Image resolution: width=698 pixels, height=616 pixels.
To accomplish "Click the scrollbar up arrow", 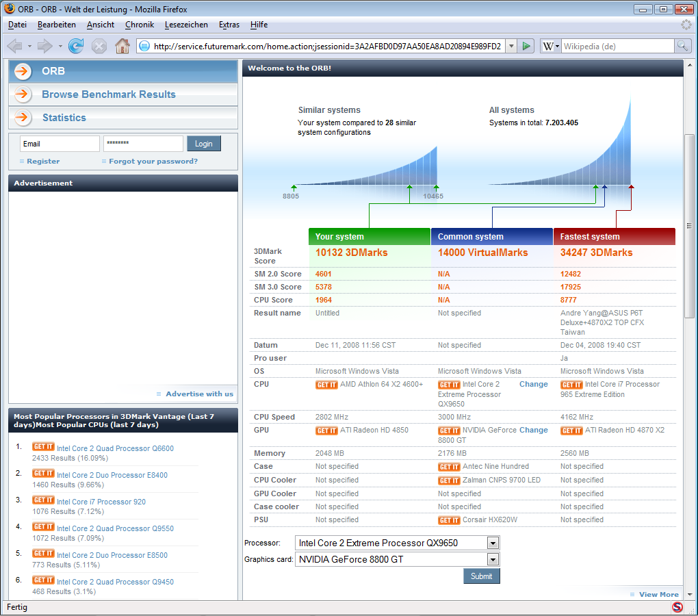I will [x=690, y=66].
